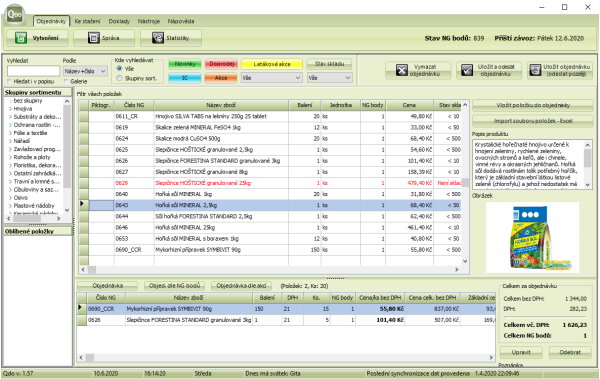Select row Skalice zelená MINERAL FeSO4 1kg
This screenshot has width=600, height=379.
(270, 127)
